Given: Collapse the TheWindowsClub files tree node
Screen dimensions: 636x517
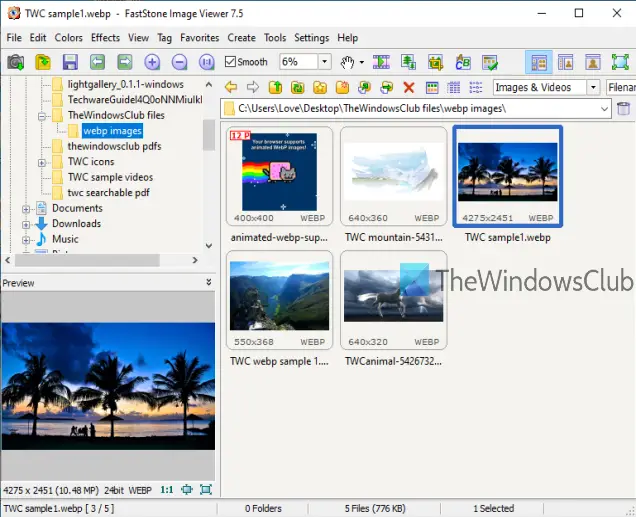Looking at the screenshot, I should pos(41,116).
